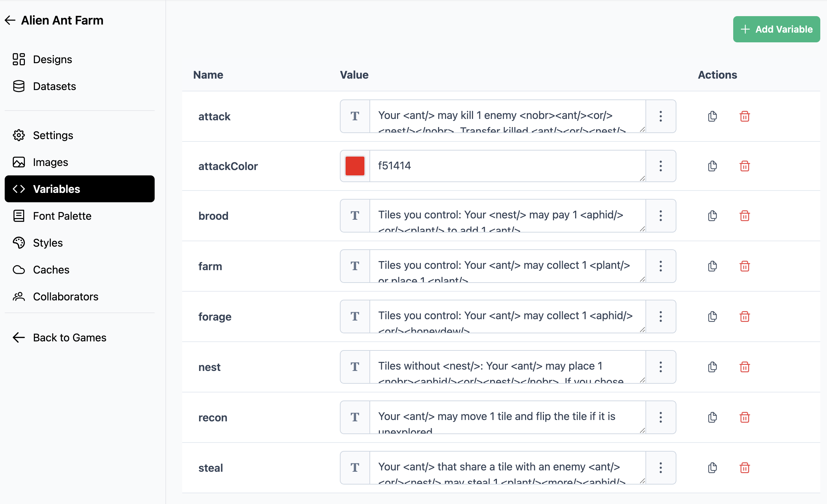Copy the recon variable
Image resolution: width=827 pixels, height=504 pixels.
coord(712,417)
